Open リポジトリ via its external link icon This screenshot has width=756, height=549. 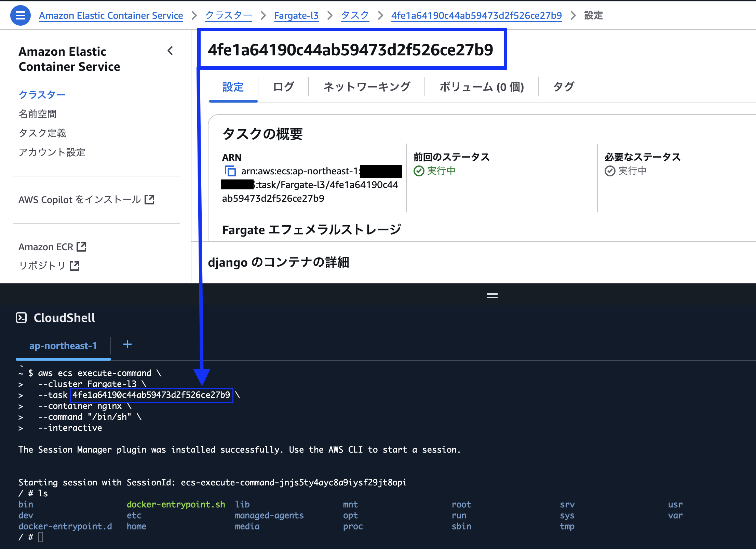(75, 265)
